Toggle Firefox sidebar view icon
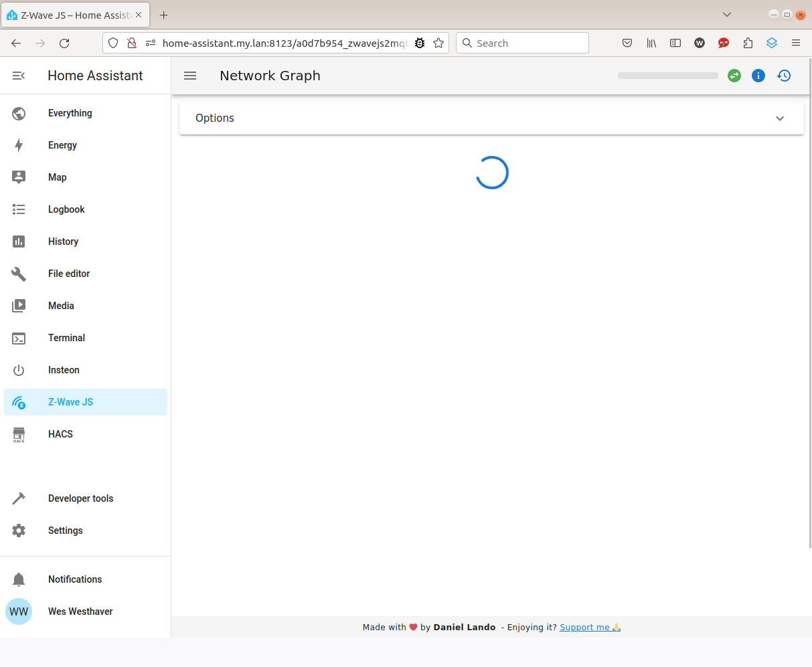The width and height of the screenshot is (812, 667). tap(675, 43)
